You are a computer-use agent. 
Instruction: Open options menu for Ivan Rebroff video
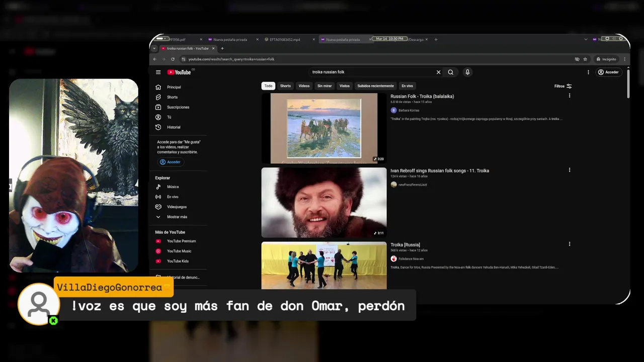[x=570, y=170]
